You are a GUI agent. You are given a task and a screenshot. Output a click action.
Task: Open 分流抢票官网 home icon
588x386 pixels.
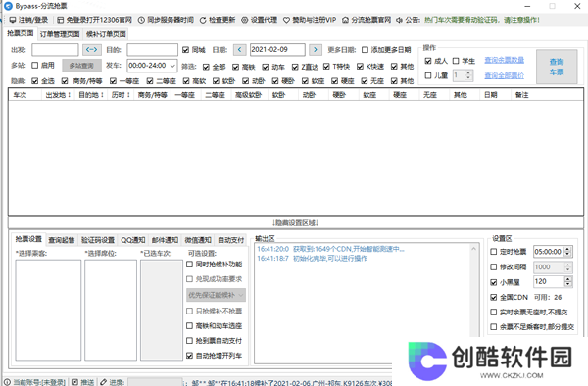tap(345, 20)
